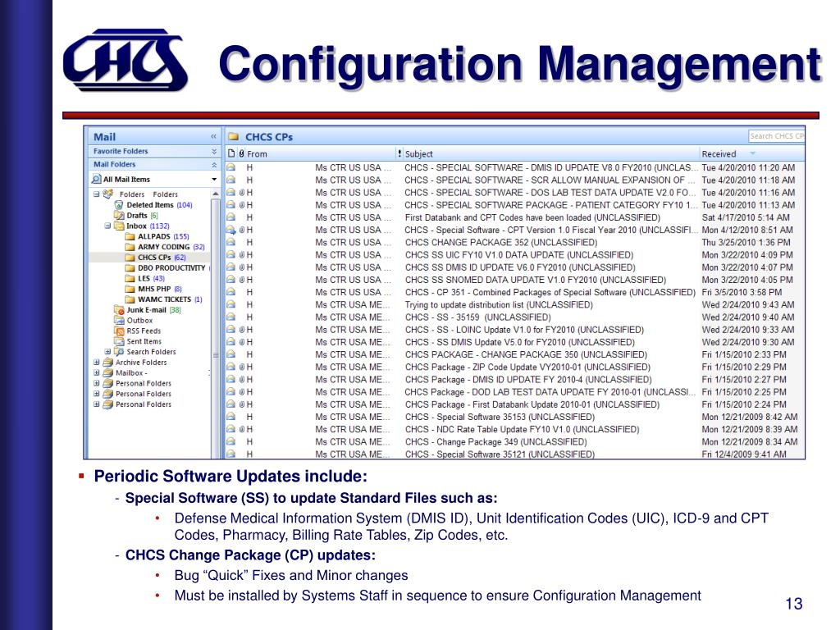840x630 pixels.
Task: Open the SCR ALLOW MANUAL EXPANSION email
Action: pyautogui.click(x=515, y=180)
